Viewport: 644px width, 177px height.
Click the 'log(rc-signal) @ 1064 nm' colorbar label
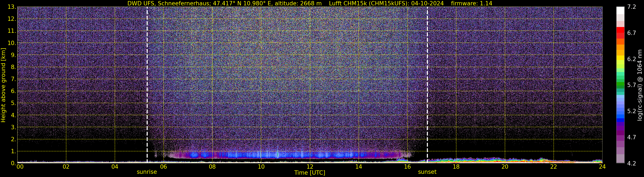[640, 85]
